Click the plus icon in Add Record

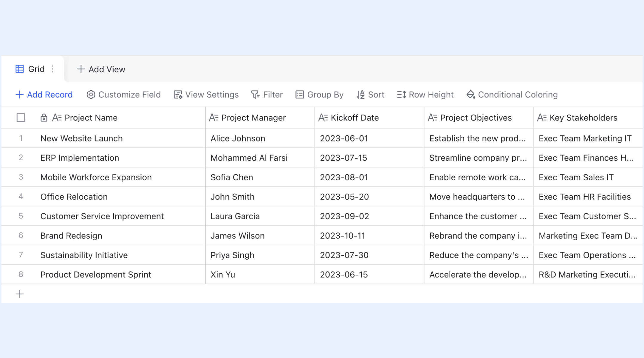(x=19, y=95)
